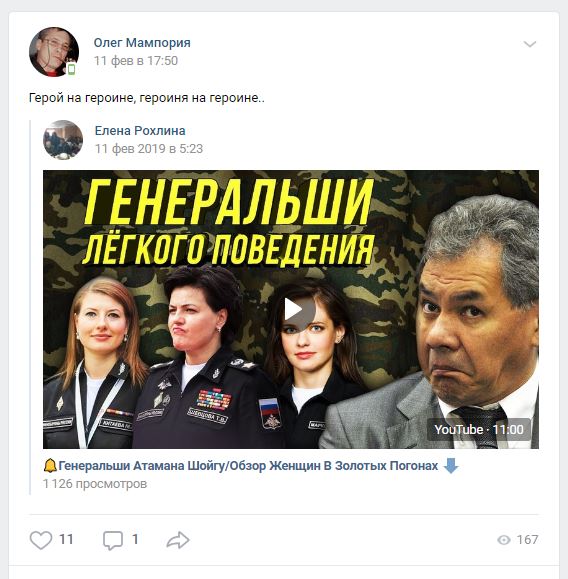The height and width of the screenshot is (579, 568).
Task: Open the video title 'Генеральши Атамана Шойгу' link
Action: click(x=248, y=466)
